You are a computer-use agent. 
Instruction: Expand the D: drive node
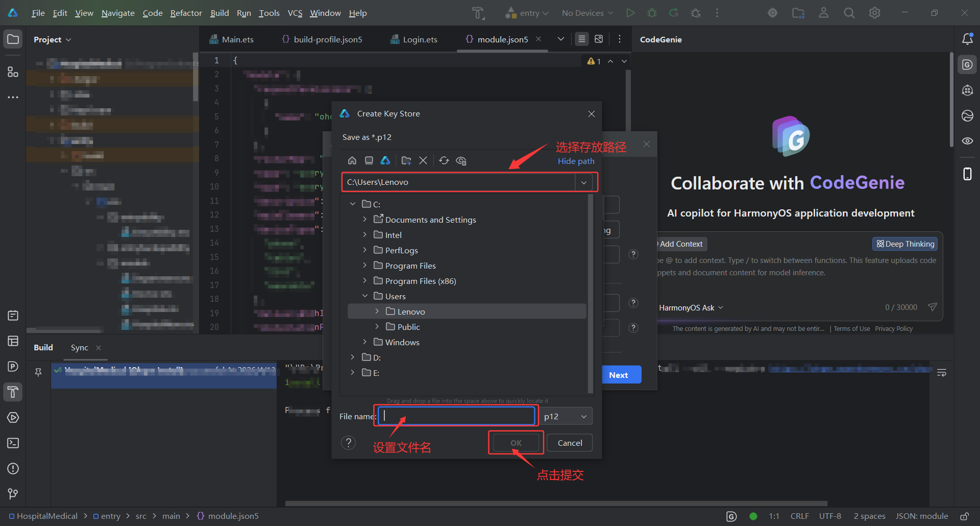[353, 357]
